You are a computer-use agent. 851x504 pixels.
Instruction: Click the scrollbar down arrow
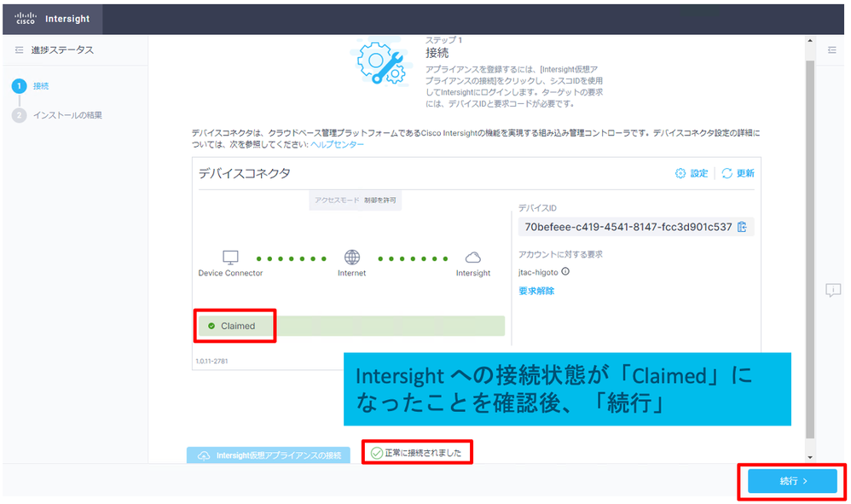pyautogui.click(x=810, y=457)
